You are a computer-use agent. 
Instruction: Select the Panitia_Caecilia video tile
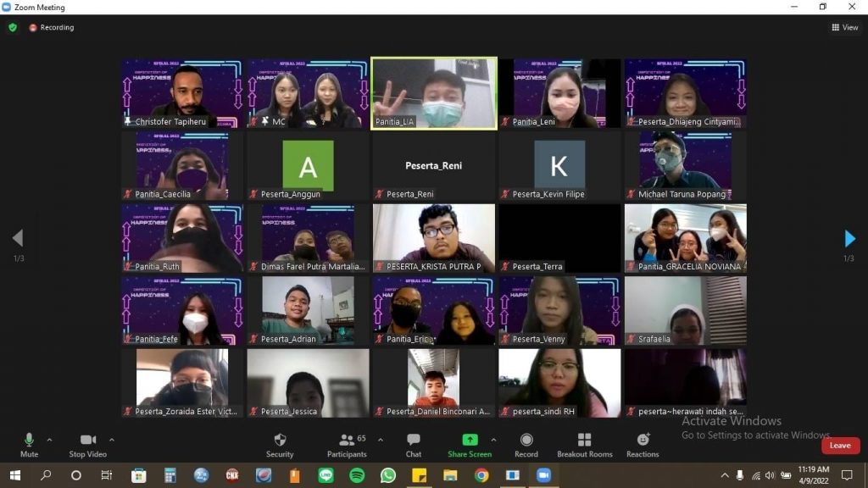pyautogui.click(x=182, y=165)
